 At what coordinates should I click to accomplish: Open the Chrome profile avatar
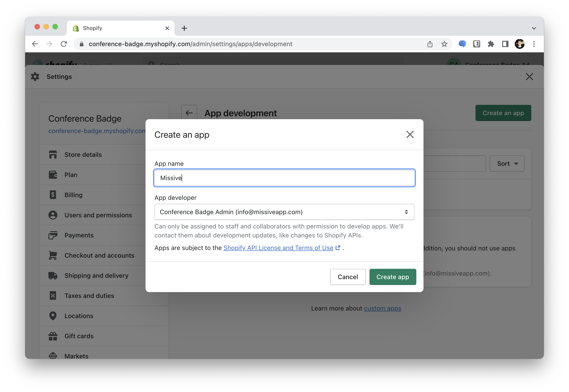[x=520, y=44]
